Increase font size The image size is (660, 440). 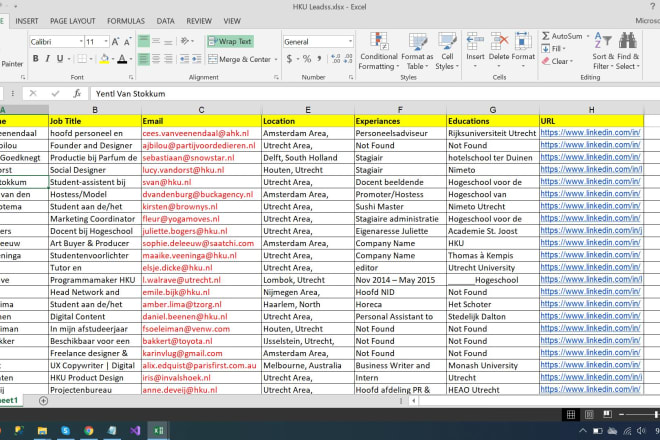click(x=115, y=41)
